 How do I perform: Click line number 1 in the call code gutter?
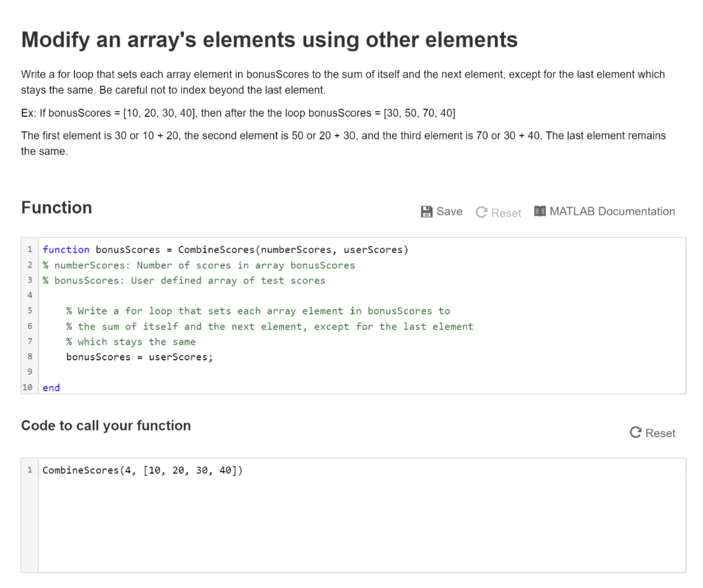pyautogui.click(x=30, y=471)
